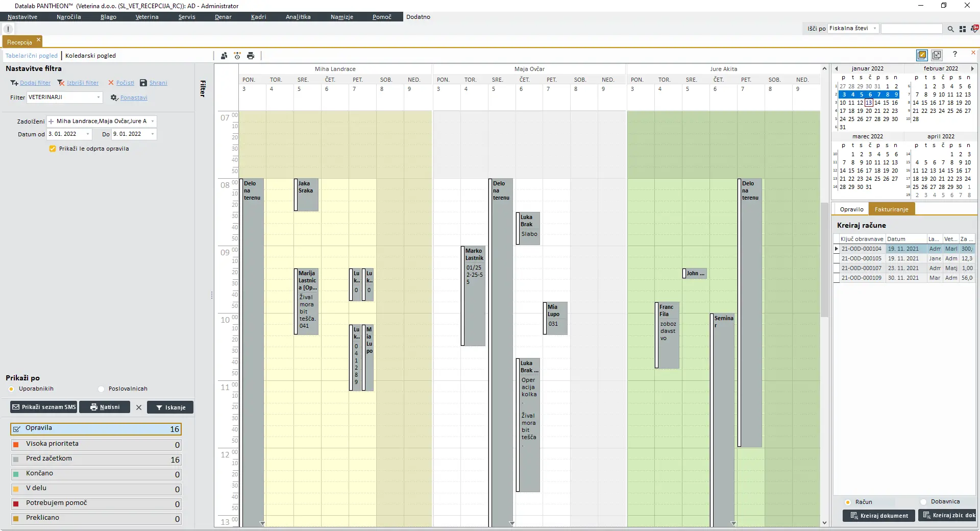Switch to Tabelarični pogled view
This screenshot has height=531, width=980.
pyautogui.click(x=32, y=56)
